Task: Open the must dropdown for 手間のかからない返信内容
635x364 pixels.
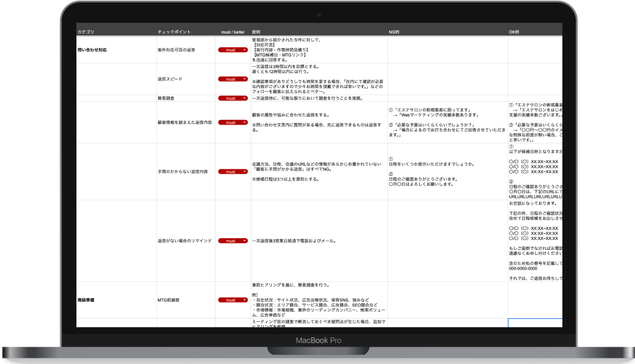Action: [x=233, y=172]
